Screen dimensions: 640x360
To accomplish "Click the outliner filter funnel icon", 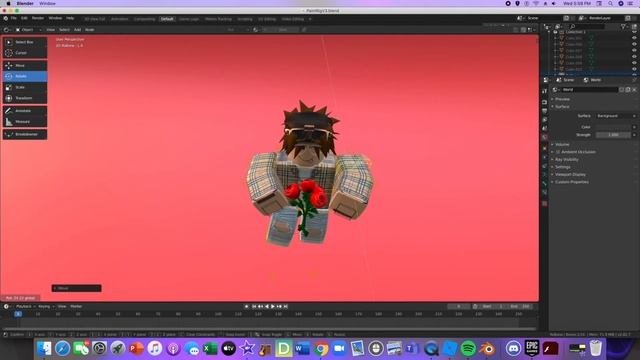I will point(623,27).
